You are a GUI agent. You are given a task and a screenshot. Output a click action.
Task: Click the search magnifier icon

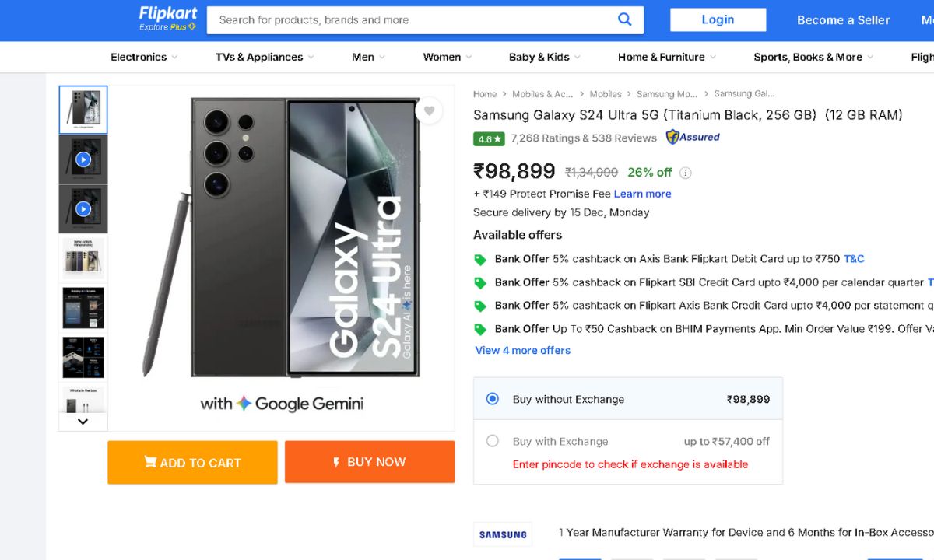(x=624, y=20)
